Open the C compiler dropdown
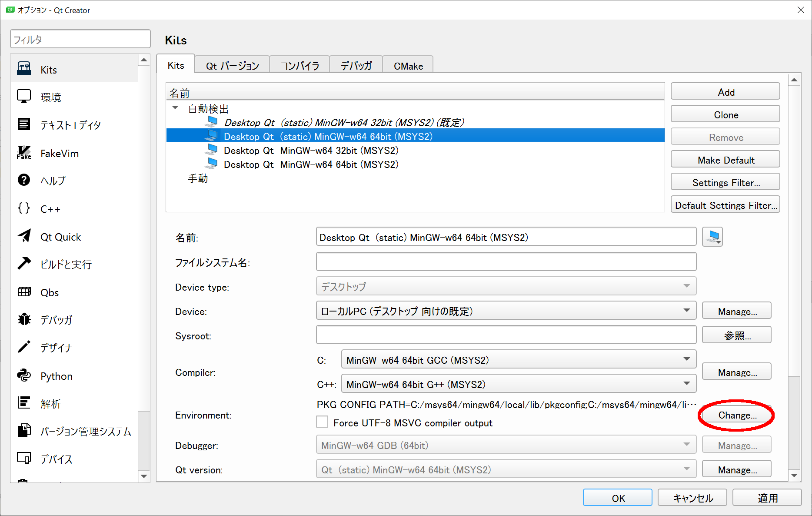Screen dimensions: 812x516 [519, 359]
